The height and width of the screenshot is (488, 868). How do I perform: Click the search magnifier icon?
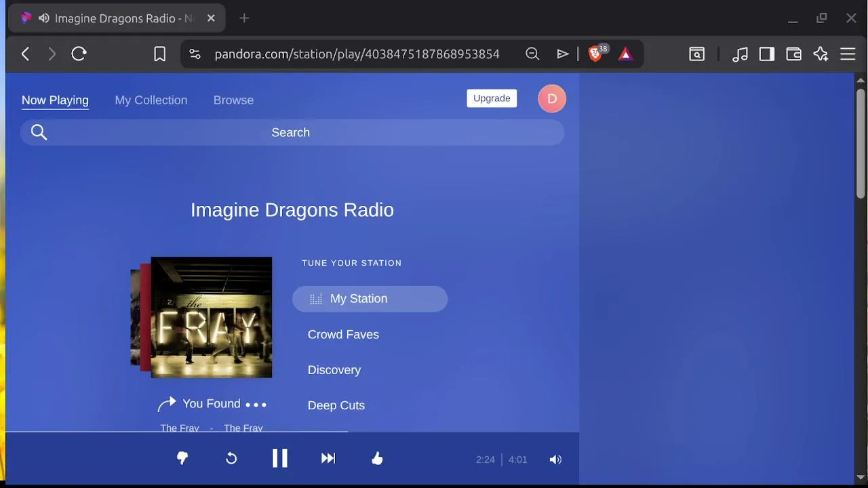point(39,132)
